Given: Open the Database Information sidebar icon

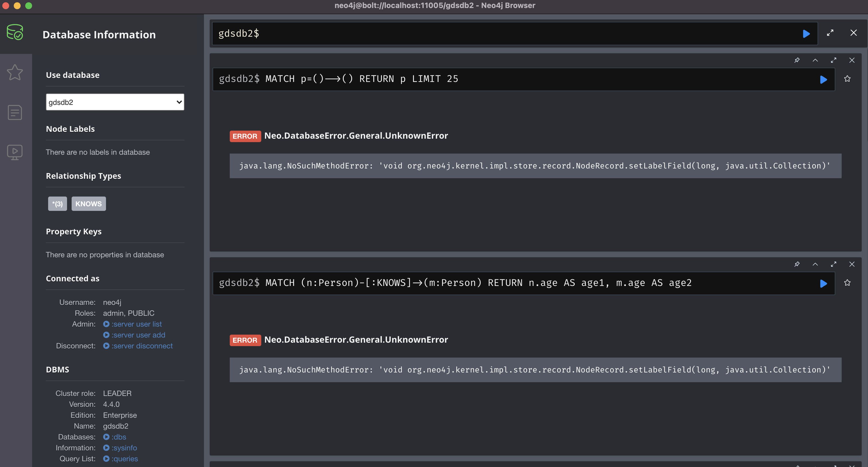Looking at the screenshot, I should point(15,32).
